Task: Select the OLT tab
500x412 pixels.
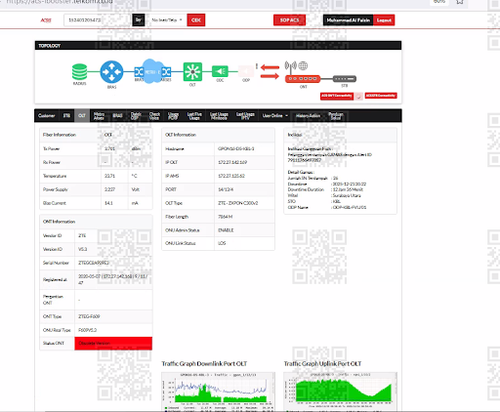Action: click(x=82, y=116)
